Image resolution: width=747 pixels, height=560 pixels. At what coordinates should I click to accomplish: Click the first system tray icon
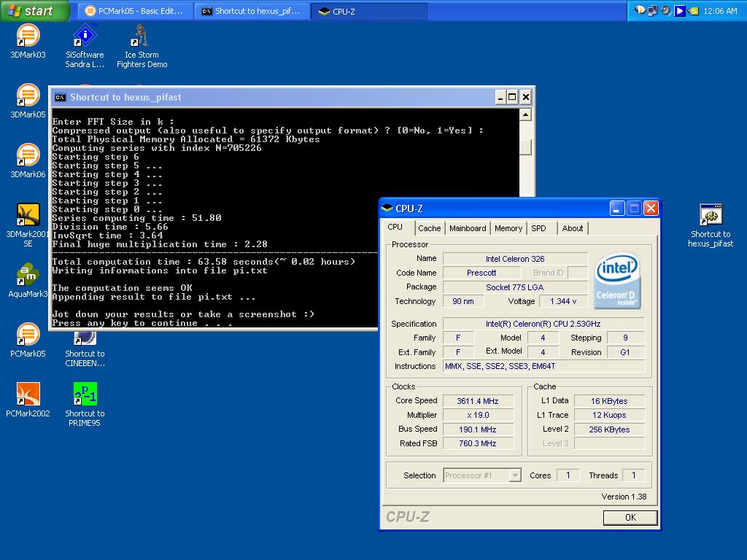640,10
